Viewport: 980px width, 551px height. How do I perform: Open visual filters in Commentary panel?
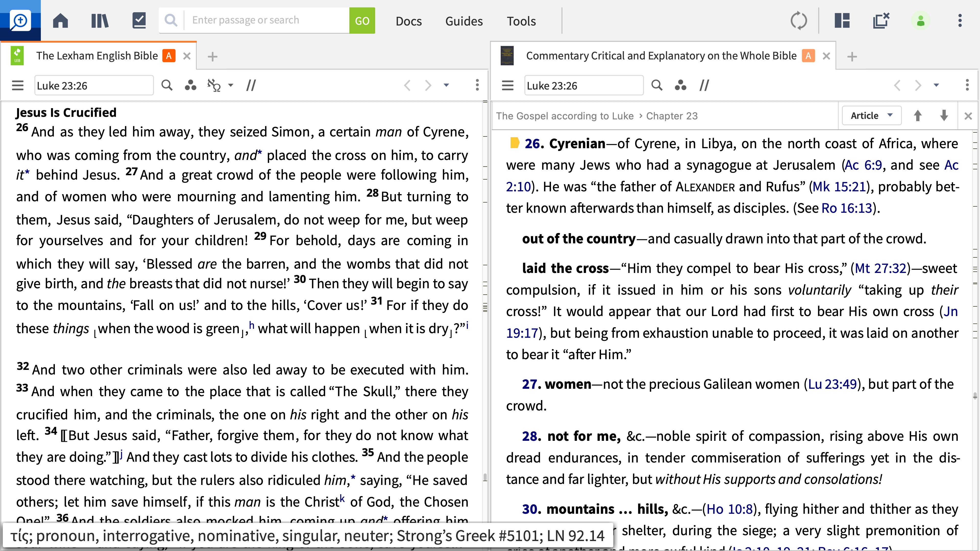click(680, 85)
